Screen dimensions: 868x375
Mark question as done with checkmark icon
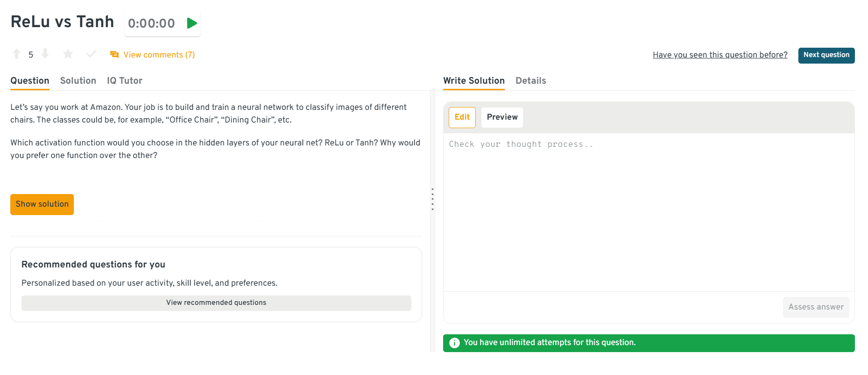(92, 54)
